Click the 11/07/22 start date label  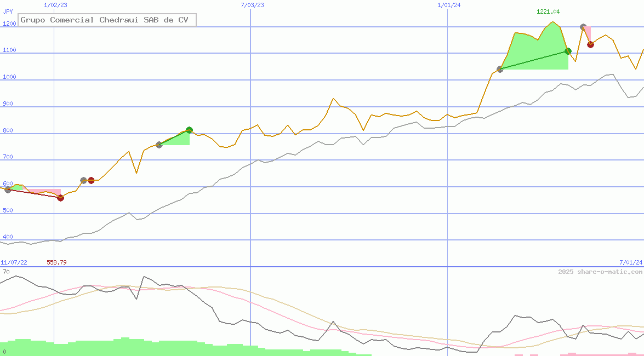[x=14, y=262]
